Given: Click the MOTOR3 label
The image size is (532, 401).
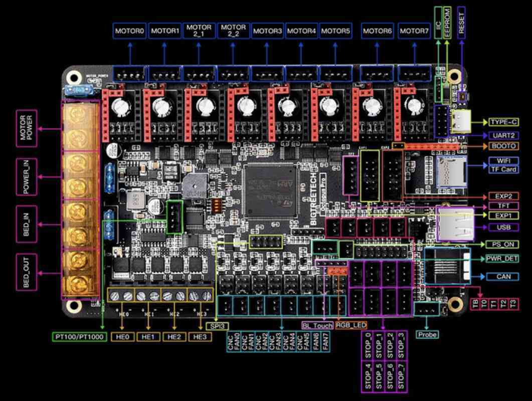Looking at the screenshot, I should coord(267,31).
